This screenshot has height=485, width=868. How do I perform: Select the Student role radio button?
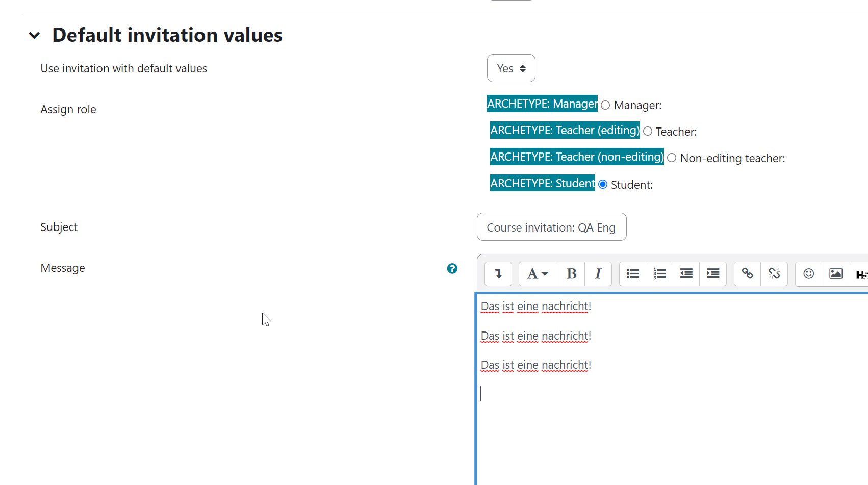603,184
